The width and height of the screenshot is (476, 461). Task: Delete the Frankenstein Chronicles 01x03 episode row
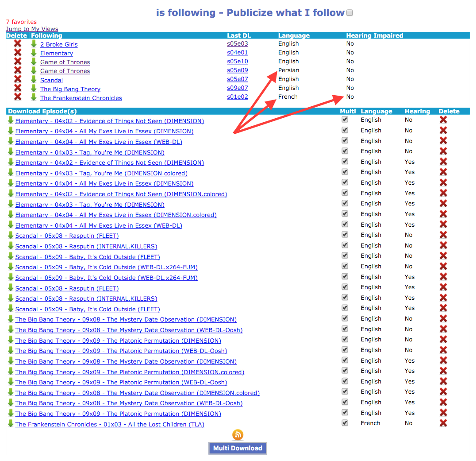coord(443,423)
